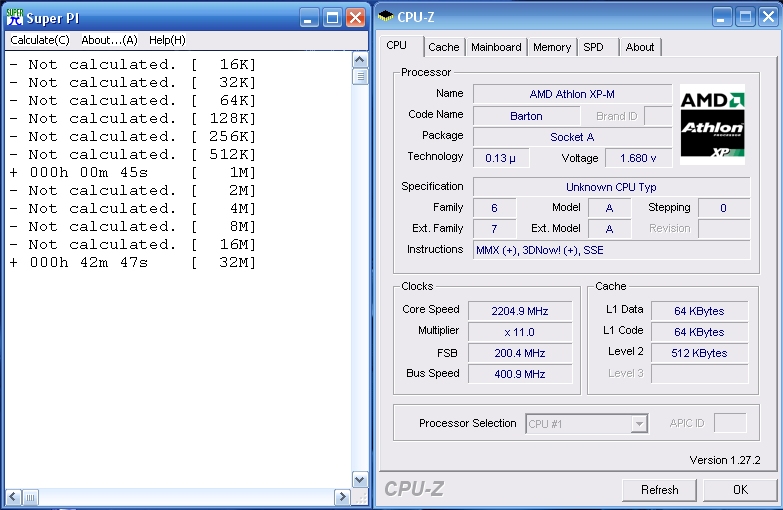Image resolution: width=783 pixels, height=510 pixels.
Task: Open the Help(H) menu in Super PI
Action: point(167,40)
